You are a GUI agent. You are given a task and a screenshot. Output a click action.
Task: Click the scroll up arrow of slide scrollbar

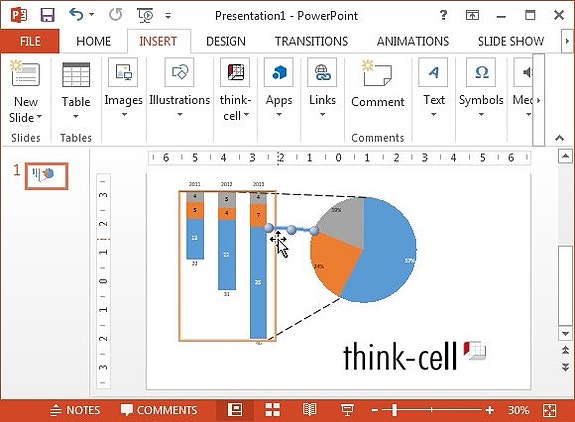565,157
